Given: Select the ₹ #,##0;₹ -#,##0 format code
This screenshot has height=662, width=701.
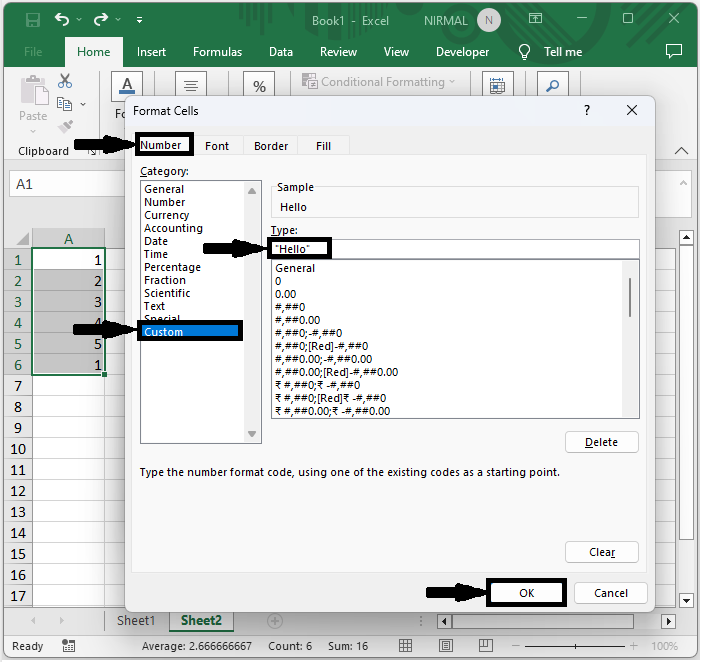Looking at the screenshot, I should coord(317,385).
